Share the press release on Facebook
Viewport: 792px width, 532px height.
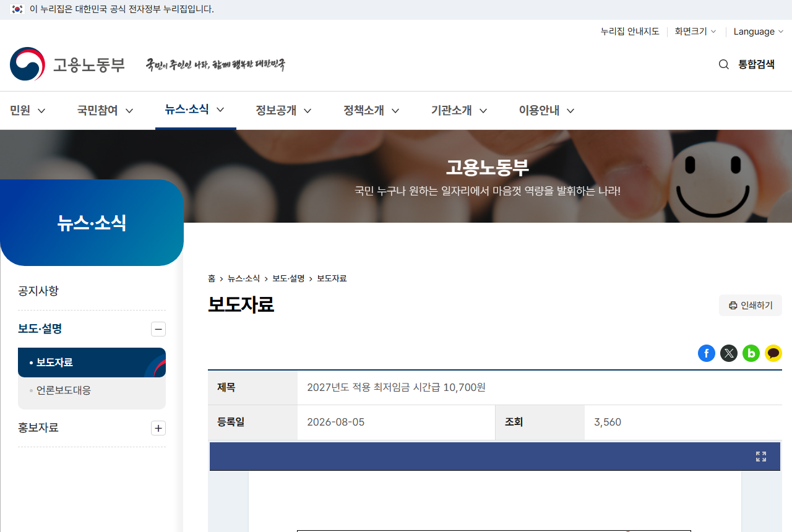coord(707,353)
